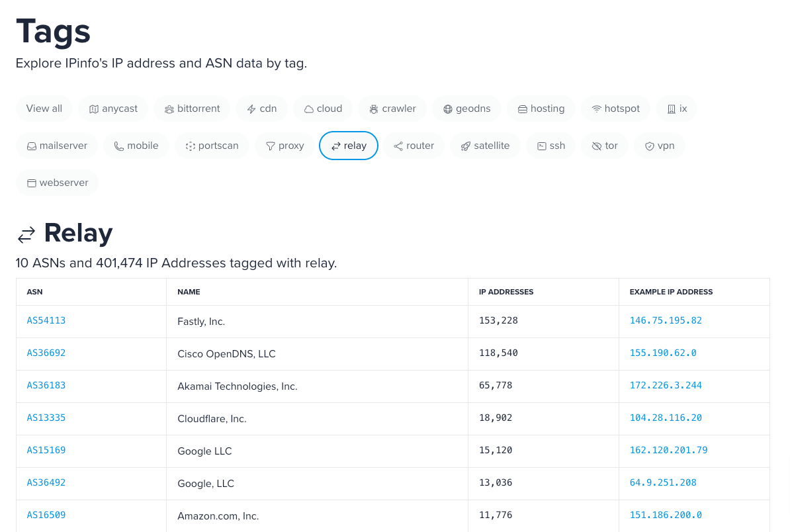
Task: Click the anycast tag map icon
Action: click(94, 109)
